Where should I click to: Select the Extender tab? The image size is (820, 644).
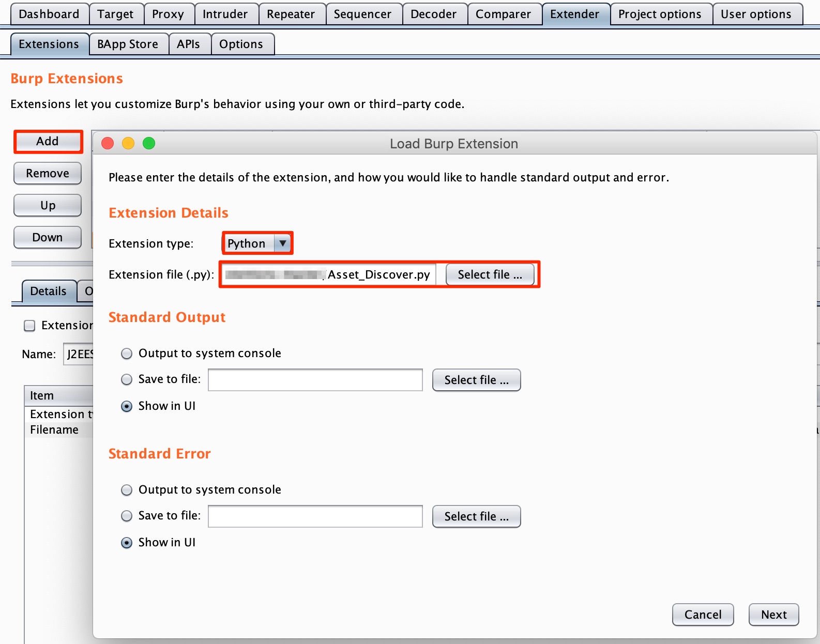[x=575, y=14]
